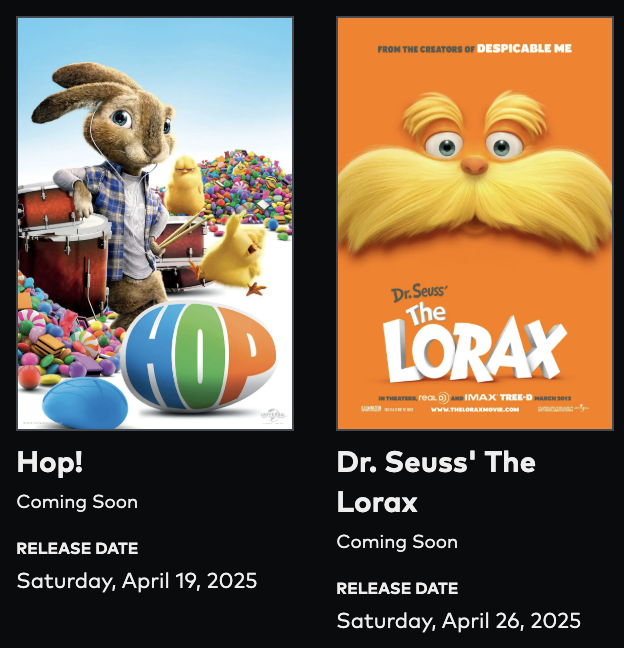624x648 pixels.
Task: Click the RealD 3D logo on Lorax poster
Action: point(433,398)
